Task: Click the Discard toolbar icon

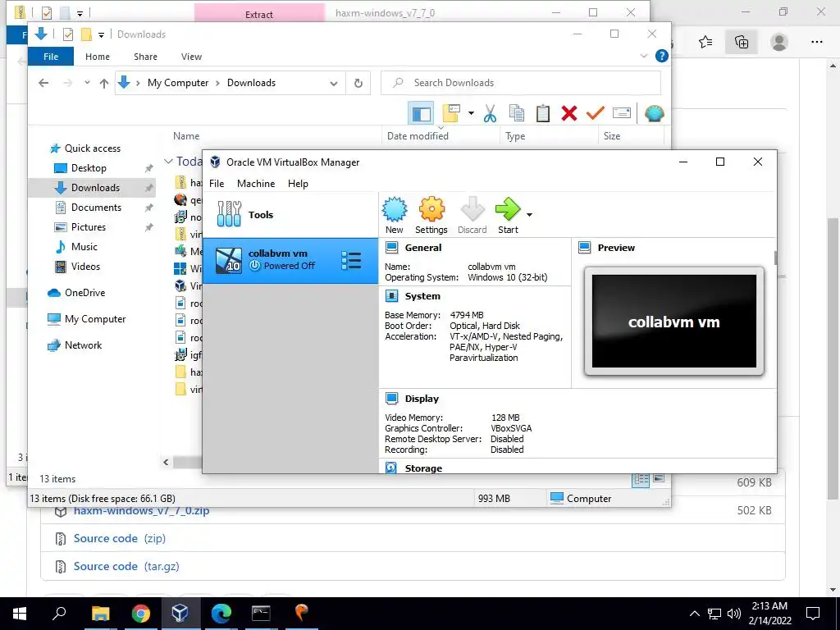Action: click(472, 216)
